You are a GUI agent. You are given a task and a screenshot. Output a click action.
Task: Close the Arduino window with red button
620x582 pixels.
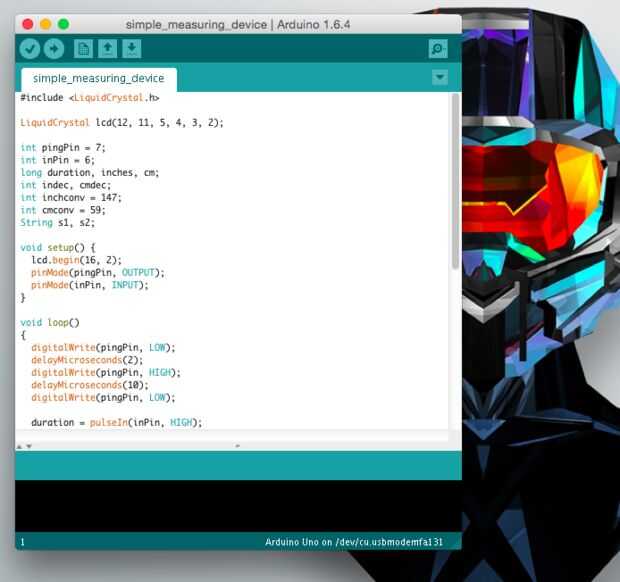(x=28, y=25)
